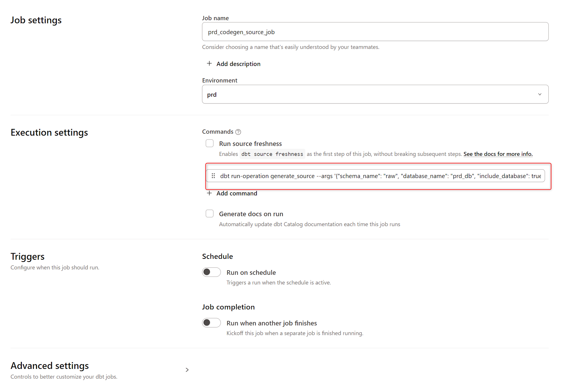Viewport: 574px width, 392px height.
Task: Turn on Run when another job finishes
Action: coord(211,323)
